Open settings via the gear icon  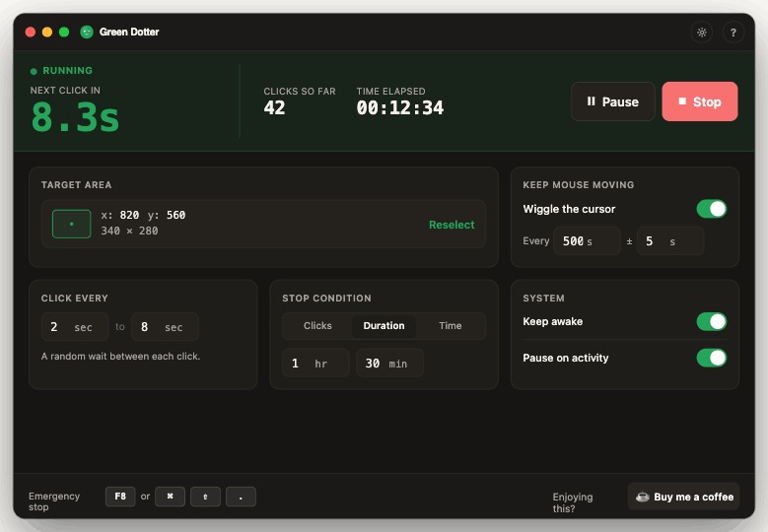pos(701,33)
